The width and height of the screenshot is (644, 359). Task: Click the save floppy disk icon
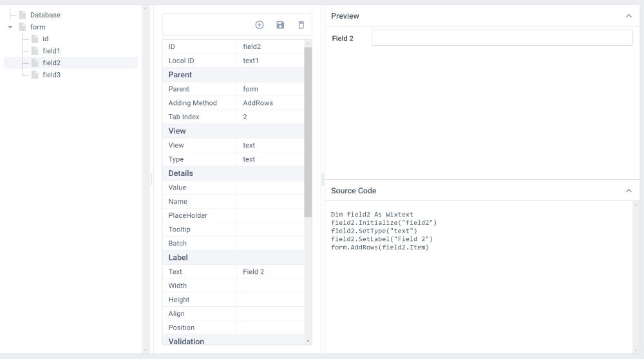pyautogui.click(x=280, y=25)
